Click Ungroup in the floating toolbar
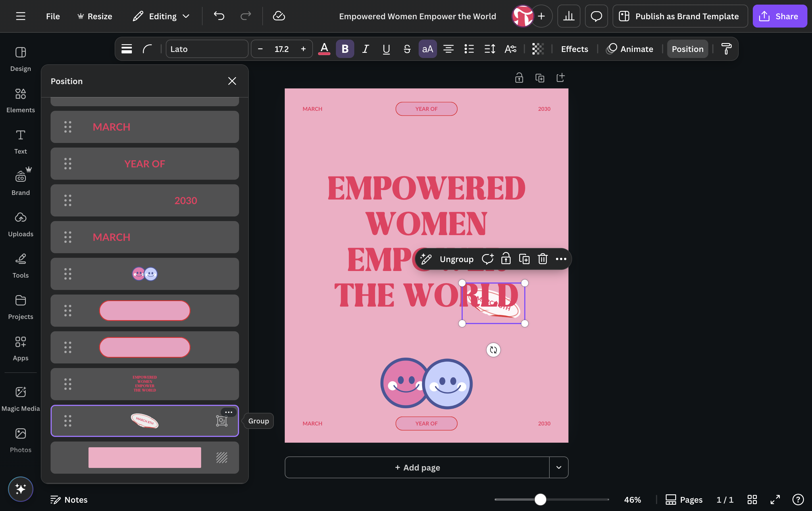812x511 pixels. 457,259
